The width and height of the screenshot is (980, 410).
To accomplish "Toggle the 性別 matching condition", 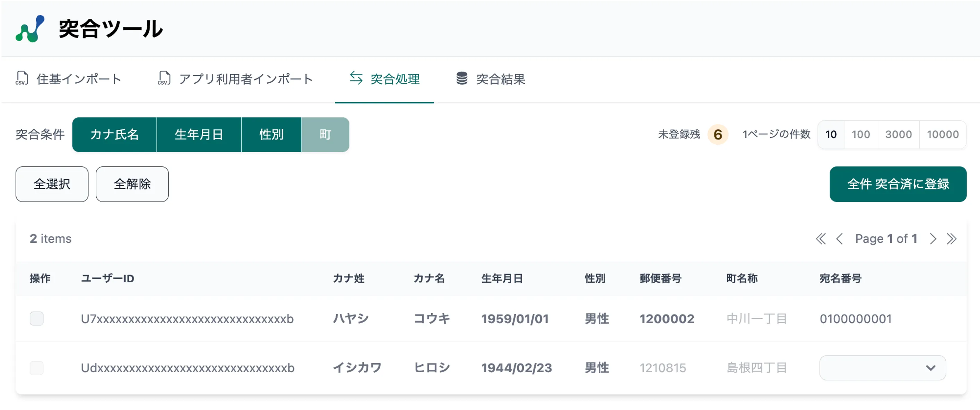I will (271, 134).
